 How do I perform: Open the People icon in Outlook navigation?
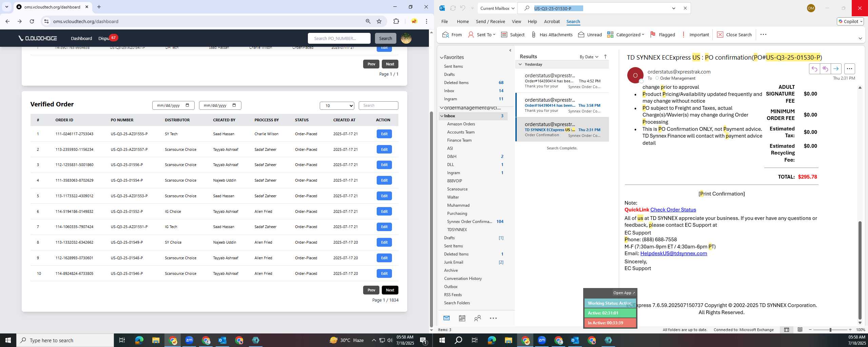[477, 318]
